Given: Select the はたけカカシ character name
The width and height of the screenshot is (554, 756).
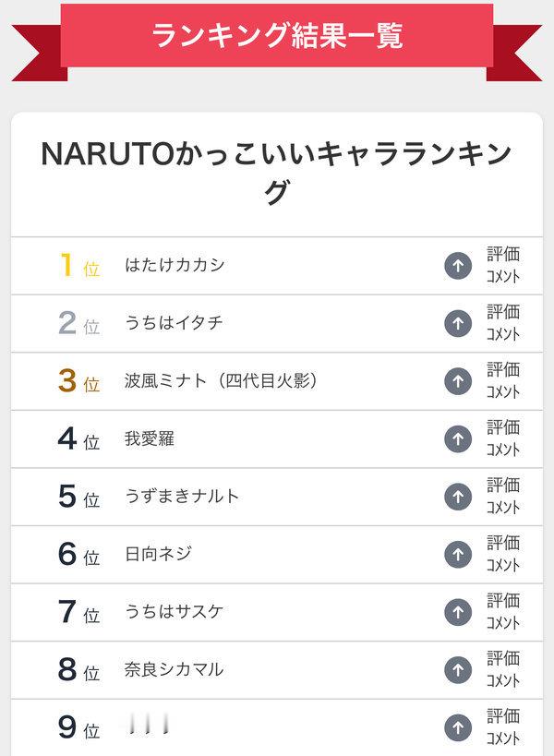Looking at the screenshot, I should coord(175,265).
